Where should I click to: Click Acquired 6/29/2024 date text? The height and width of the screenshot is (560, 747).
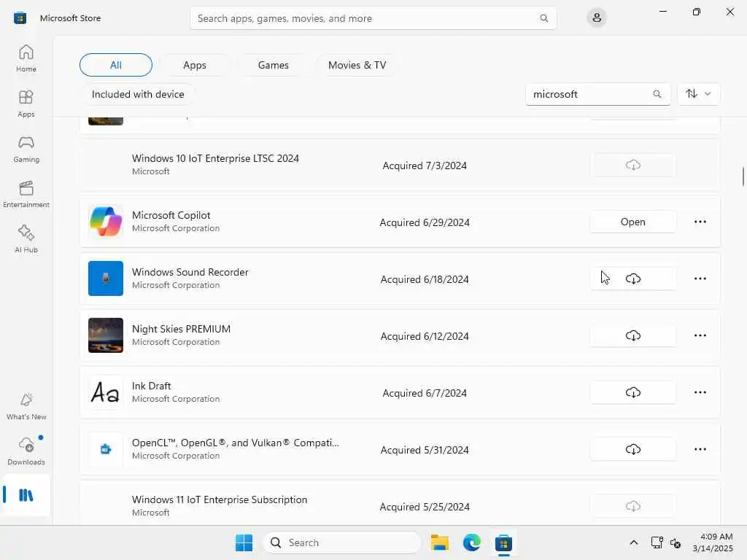[425, 222]
